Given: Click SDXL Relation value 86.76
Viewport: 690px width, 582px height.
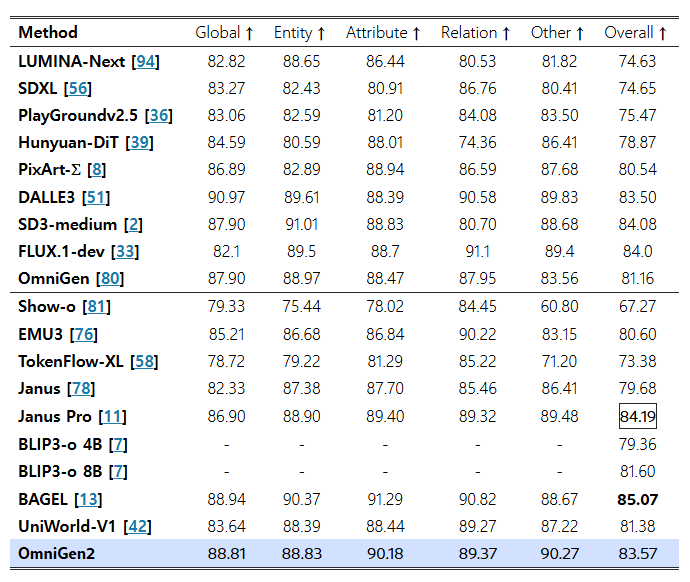Looking at the screenshot, I should (x=477, y=88).
